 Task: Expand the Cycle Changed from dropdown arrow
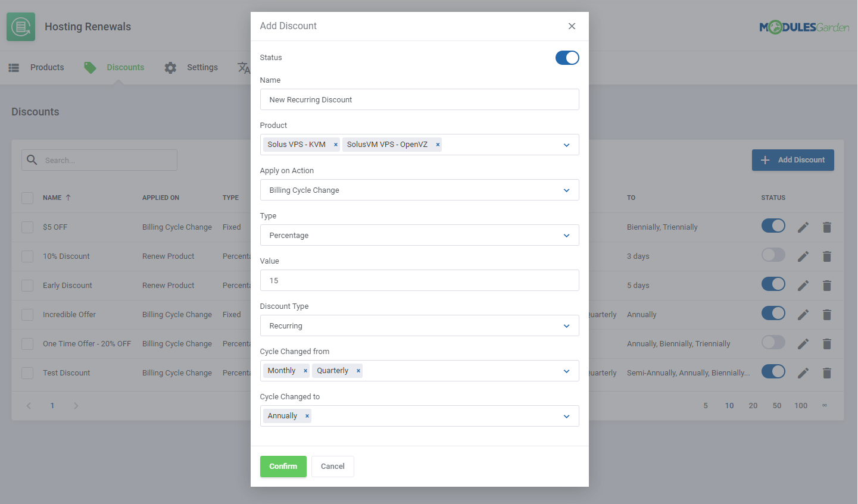[x=566, y=371]
